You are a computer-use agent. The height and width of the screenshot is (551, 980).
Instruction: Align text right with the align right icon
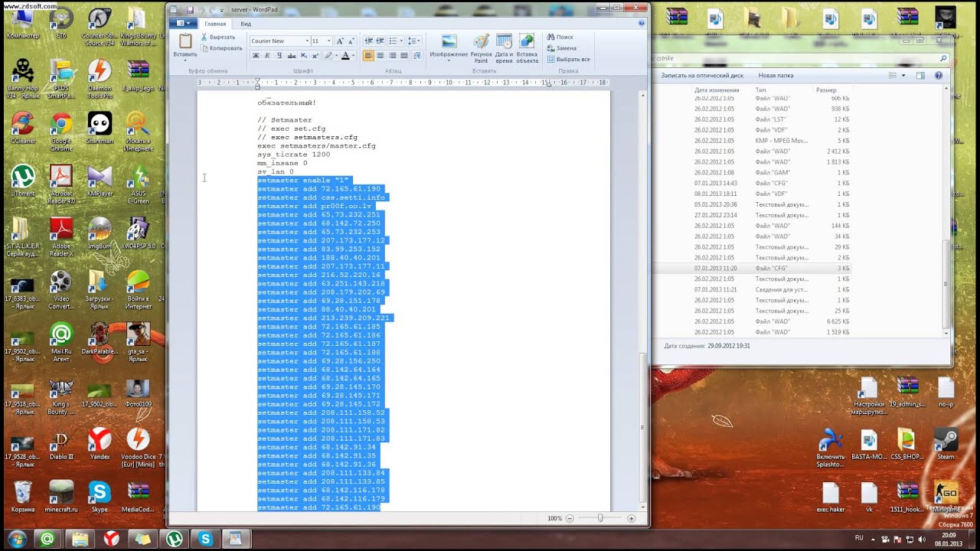pyautogui.click(x=393, y=56)
